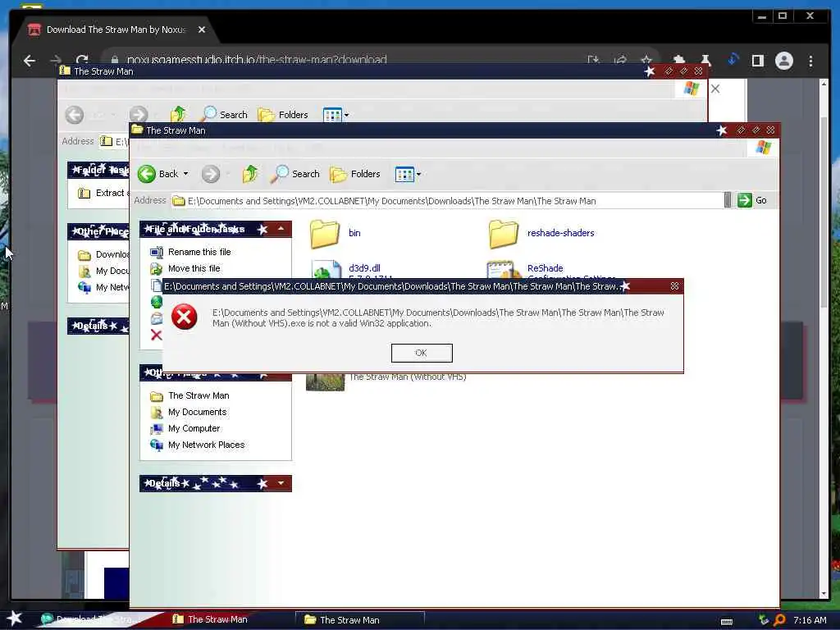
Task: Close the Chrome download bar X
Action: pos(715,89)
